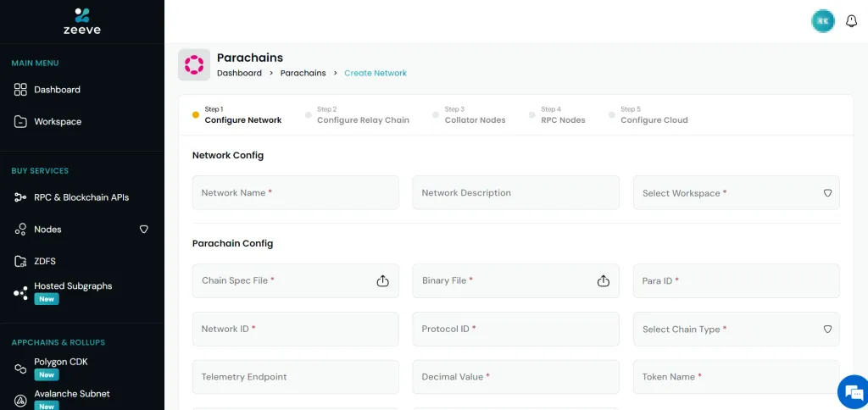Click the Dashboard breadcrumb link
This screenshot has height=410, width=868.
click(239, 74)
